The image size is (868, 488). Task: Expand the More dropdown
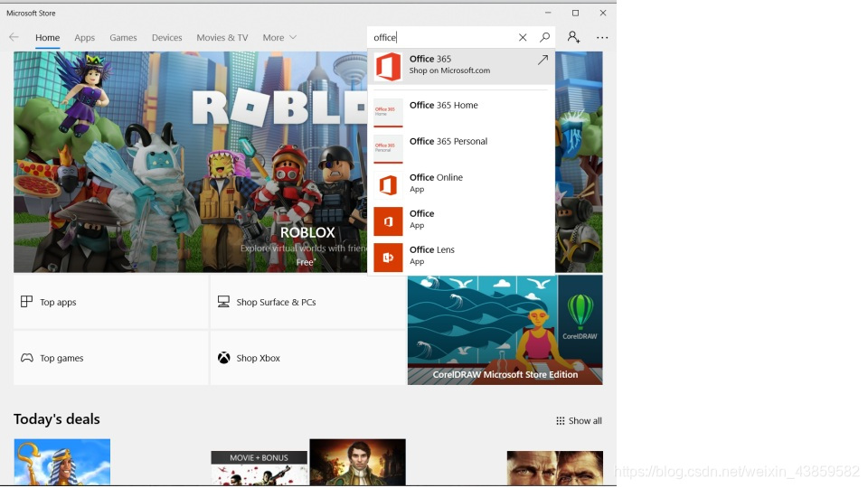point(279,38)
